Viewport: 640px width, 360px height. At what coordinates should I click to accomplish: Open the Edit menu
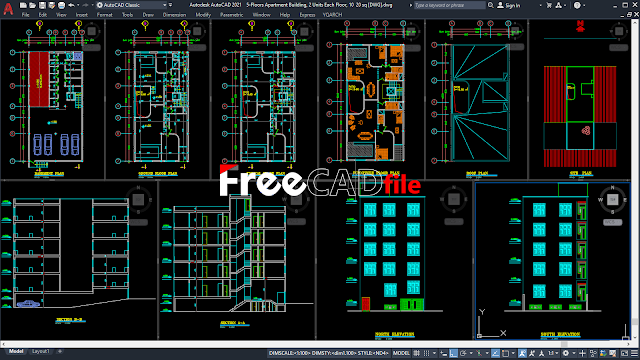[42, 15]
